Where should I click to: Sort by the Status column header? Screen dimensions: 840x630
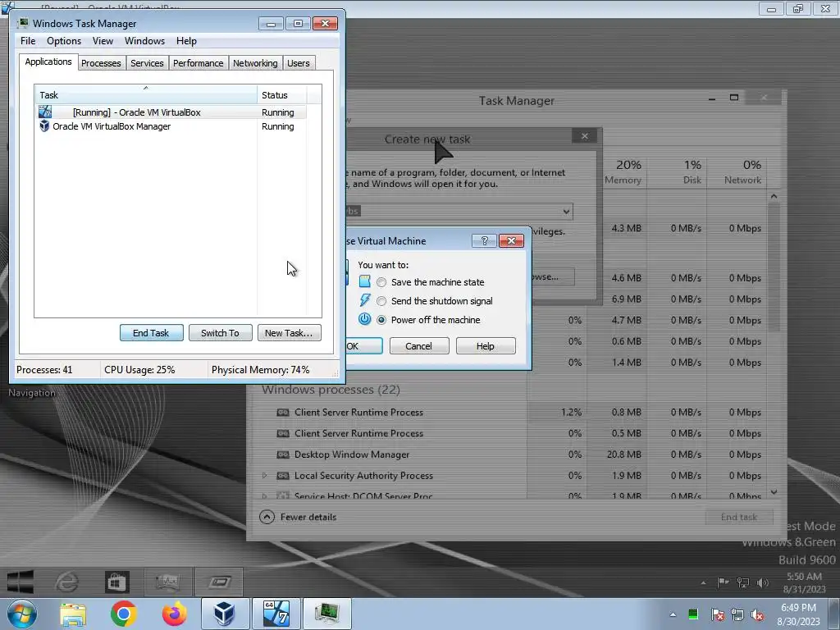(282, 95)
